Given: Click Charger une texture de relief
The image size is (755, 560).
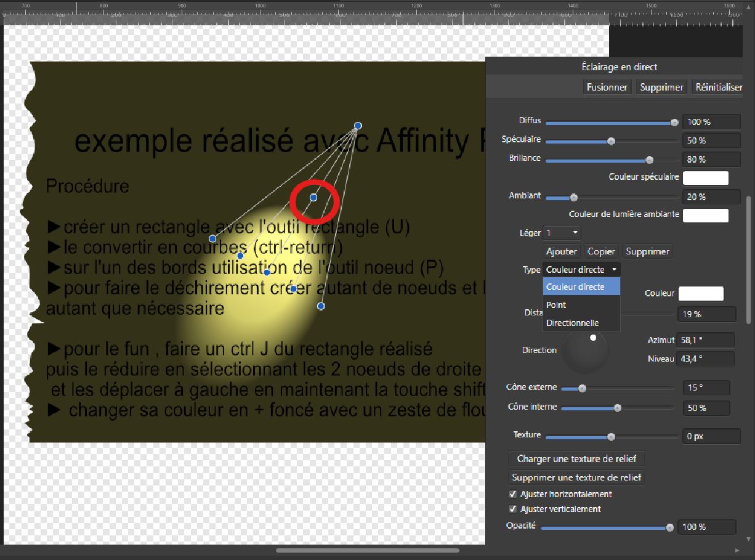Looking at the screenshot, I should pos(576,458).
